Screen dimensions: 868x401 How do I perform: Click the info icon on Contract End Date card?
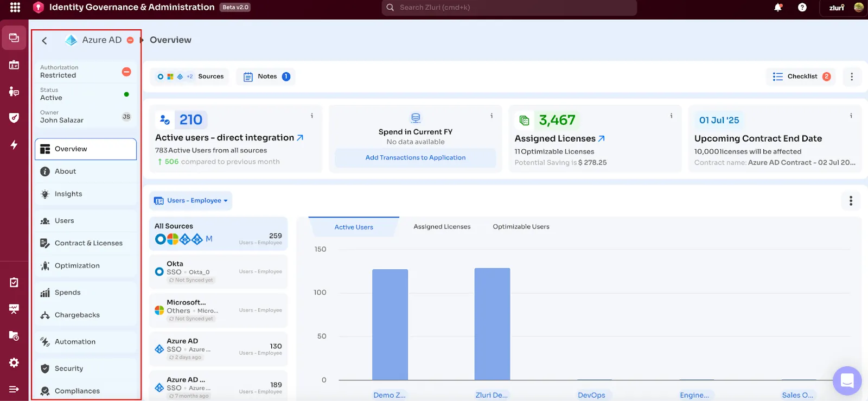pos(851,116)
